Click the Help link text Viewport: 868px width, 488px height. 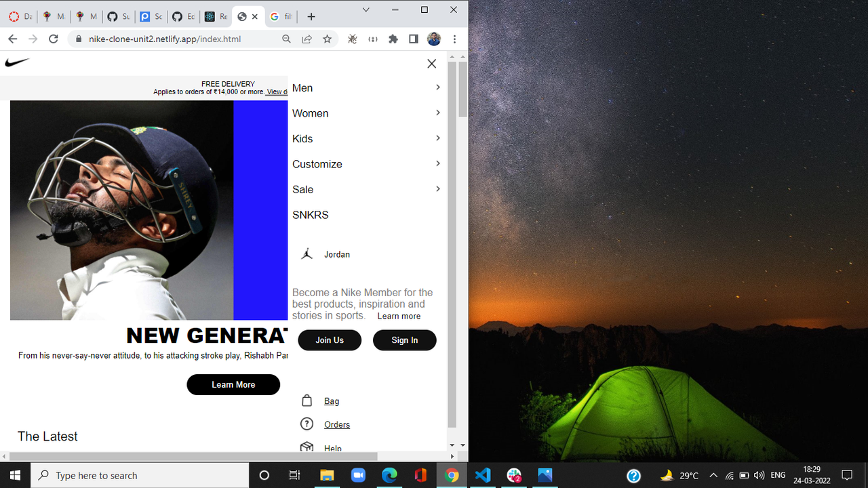(333, 448)
